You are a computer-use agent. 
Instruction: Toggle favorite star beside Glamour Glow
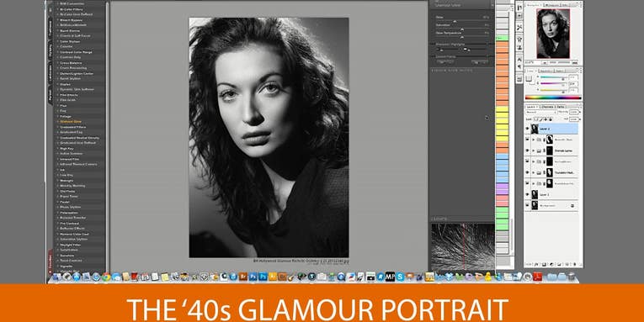(57, 121)
